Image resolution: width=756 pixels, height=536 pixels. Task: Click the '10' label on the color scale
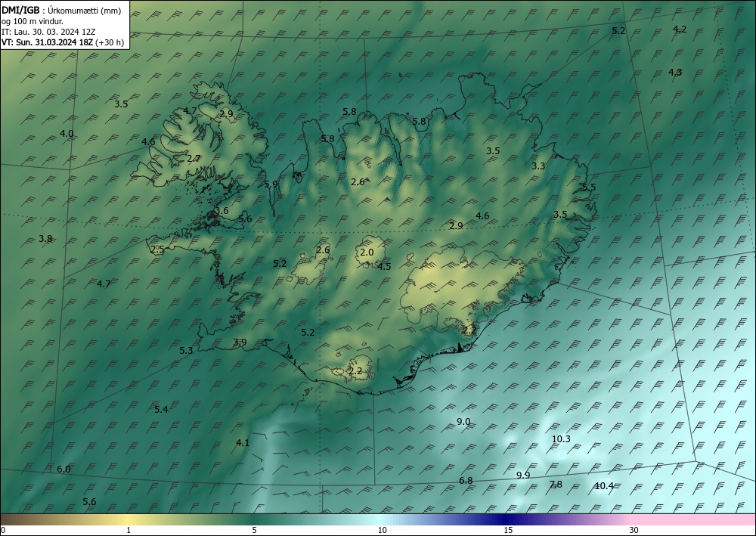(382, 530)
